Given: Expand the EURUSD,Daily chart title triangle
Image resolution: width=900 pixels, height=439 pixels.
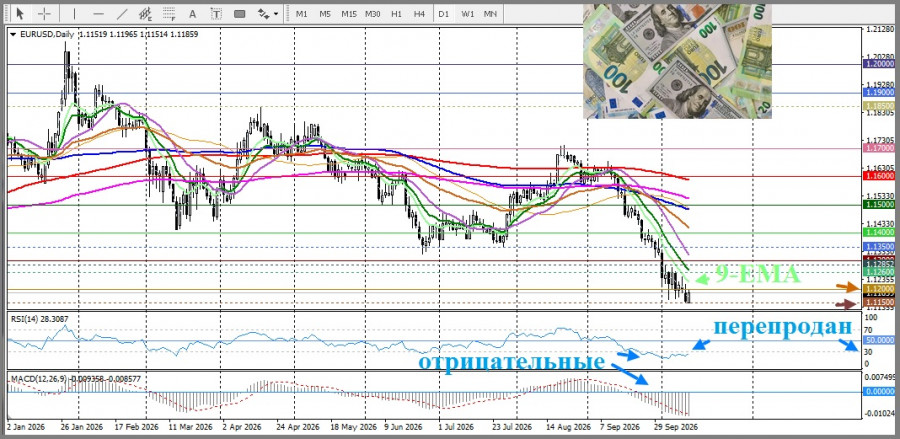Looking at the screenshot, I should (x=13, y=34).
